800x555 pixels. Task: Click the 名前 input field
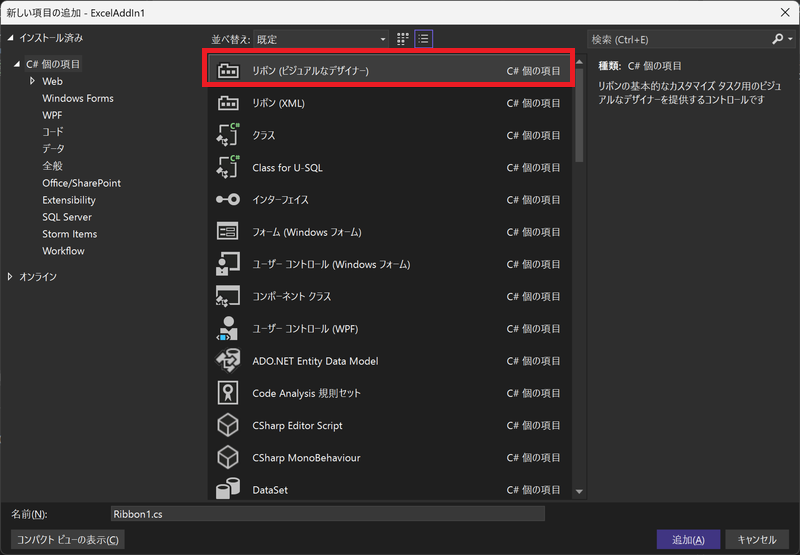(327, 514)
